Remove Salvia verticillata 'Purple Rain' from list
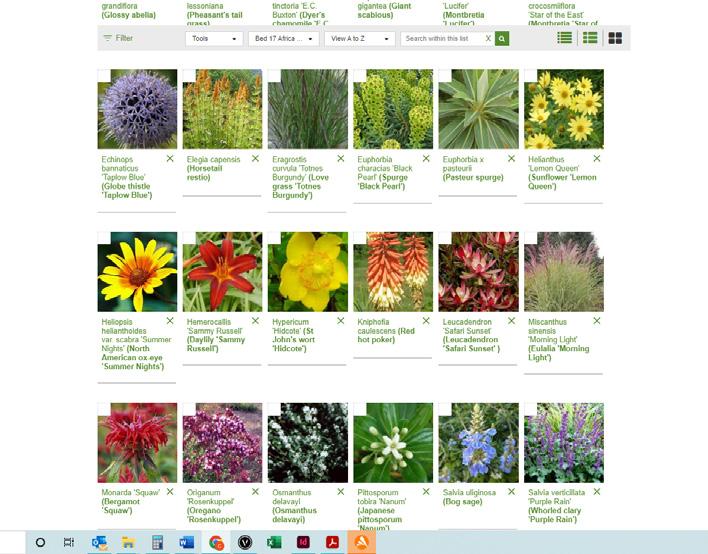The height and width of the screenshot is (554, 708). pos(596,492)
